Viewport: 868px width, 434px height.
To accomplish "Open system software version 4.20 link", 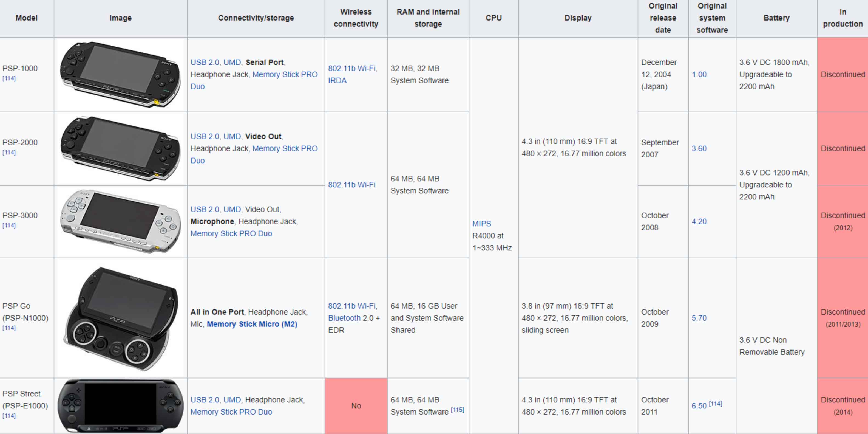I will [x=699, y=222].
